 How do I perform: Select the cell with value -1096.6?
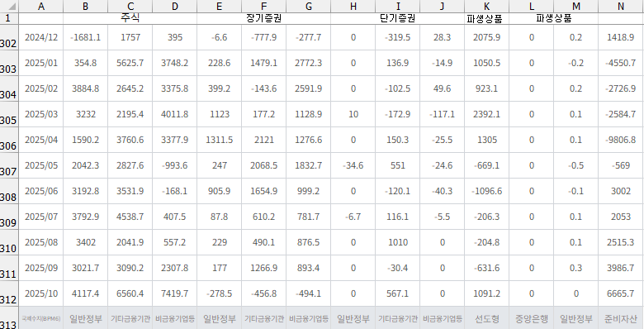[x=486, y=191]
